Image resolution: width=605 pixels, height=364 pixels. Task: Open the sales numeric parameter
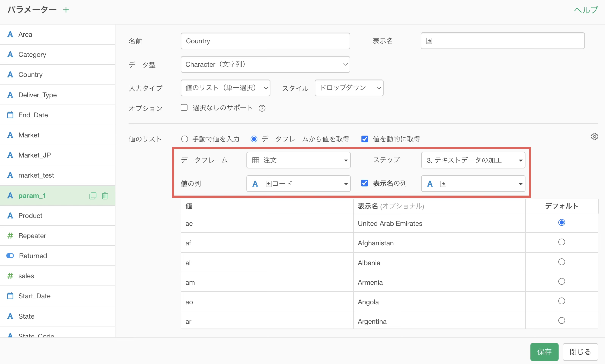[58, 276]
